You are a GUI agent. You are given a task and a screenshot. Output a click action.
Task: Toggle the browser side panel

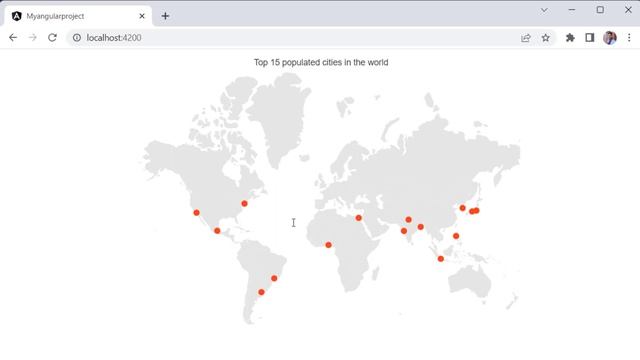(590, 38)
